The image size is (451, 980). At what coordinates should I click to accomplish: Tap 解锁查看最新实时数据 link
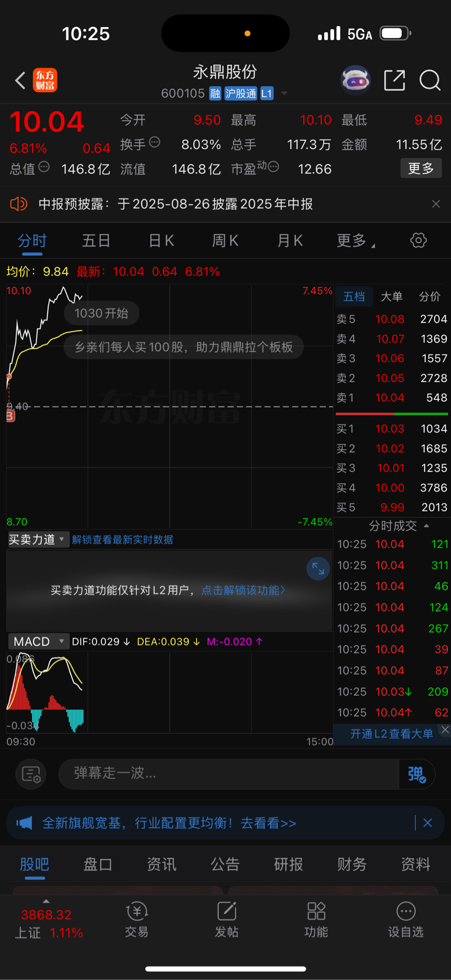coord(122,540)
